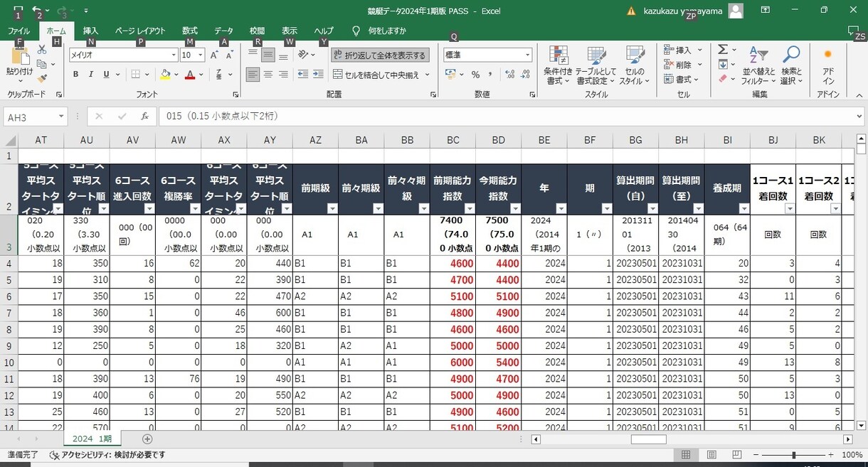Click the 削除 cells button
The image size is (868, 467).
point(682,65)
